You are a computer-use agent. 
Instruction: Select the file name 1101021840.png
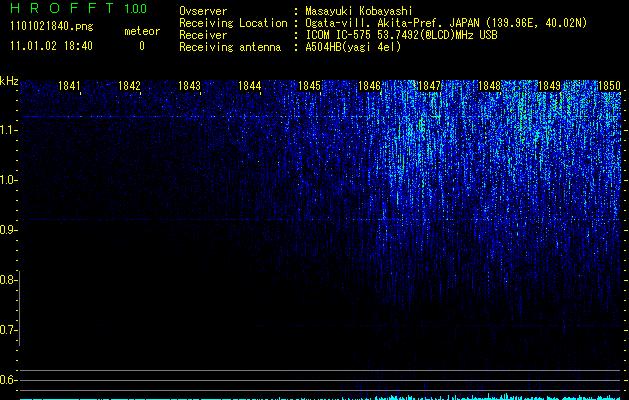[52, 27]
